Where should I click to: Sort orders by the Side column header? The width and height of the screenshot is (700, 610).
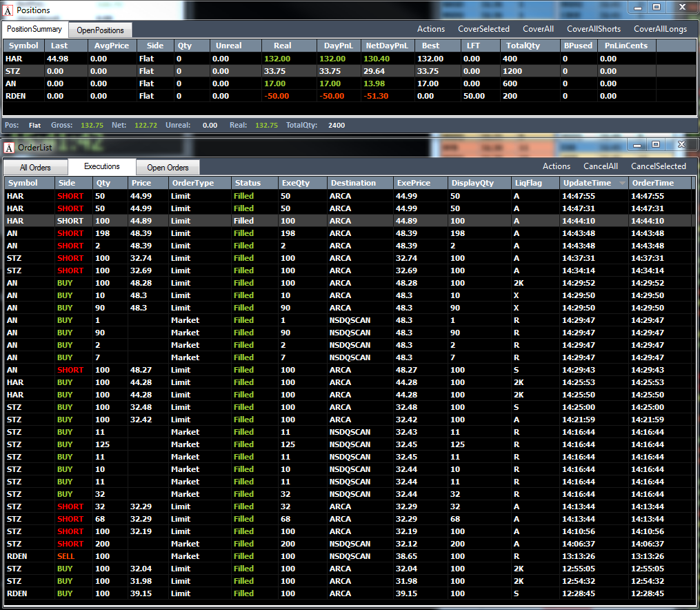coord(74,183)
